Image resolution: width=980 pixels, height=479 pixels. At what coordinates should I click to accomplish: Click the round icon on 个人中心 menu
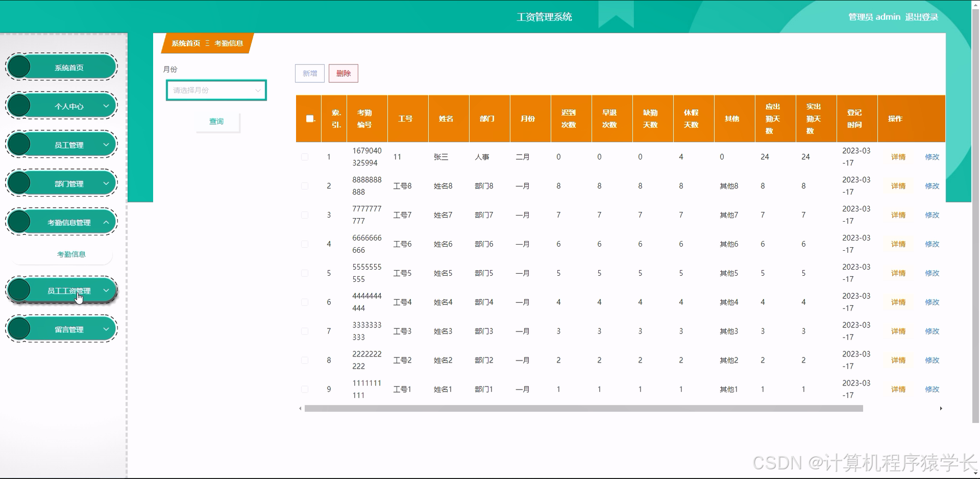tap(19, 106)
